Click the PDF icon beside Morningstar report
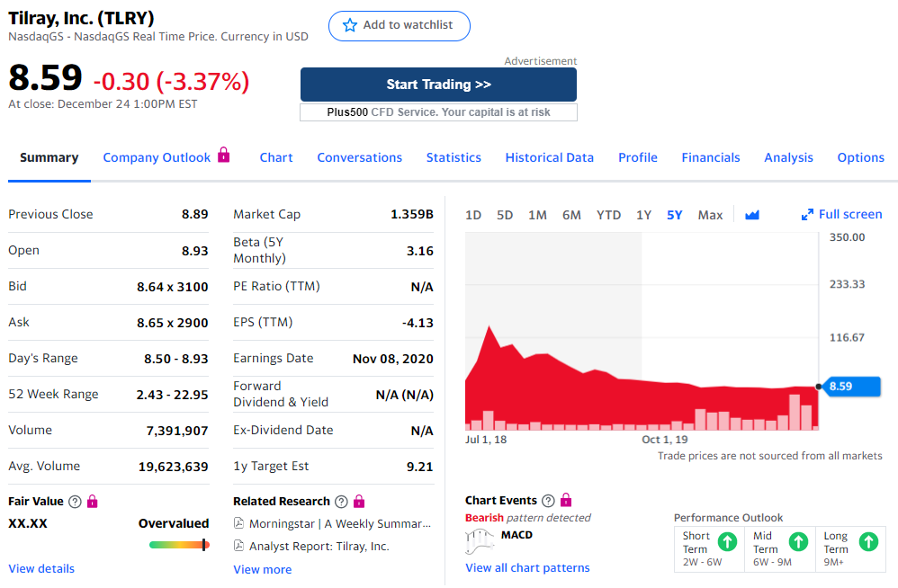The width and height of the screenshot is (898, 588). click(238, 522)
